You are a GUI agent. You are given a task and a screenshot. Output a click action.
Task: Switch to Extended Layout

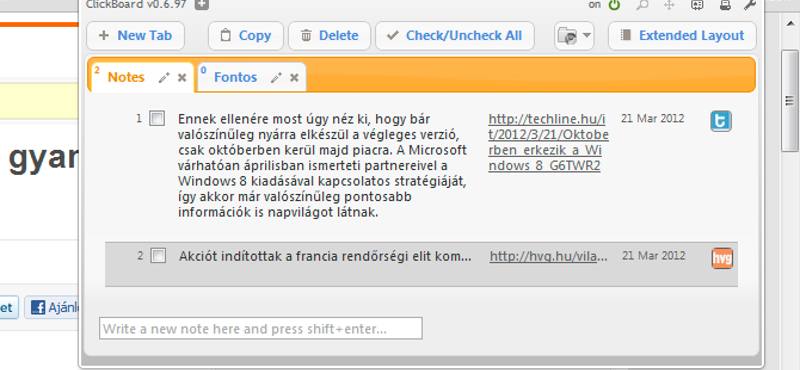(682, 36)
